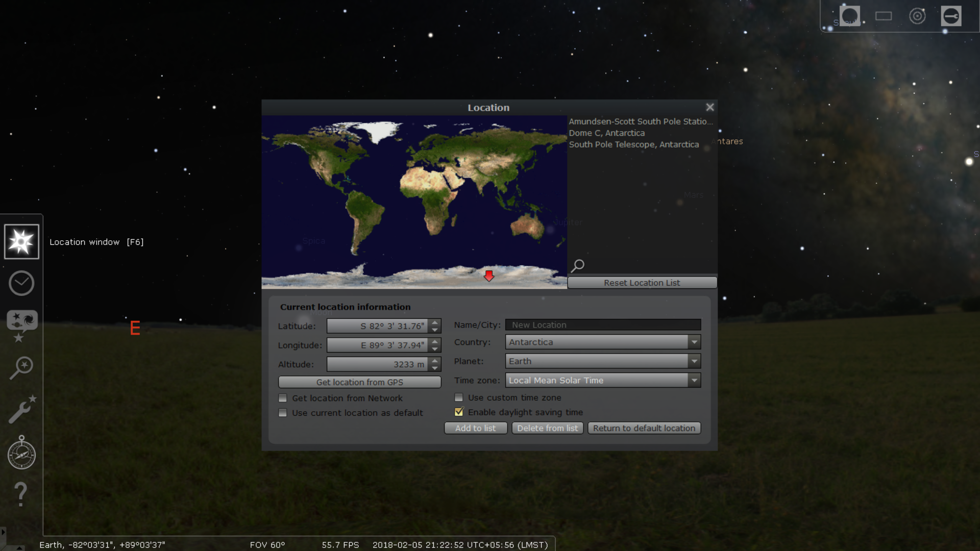Click the location search magnifier in dialog

tap(577, 265)
